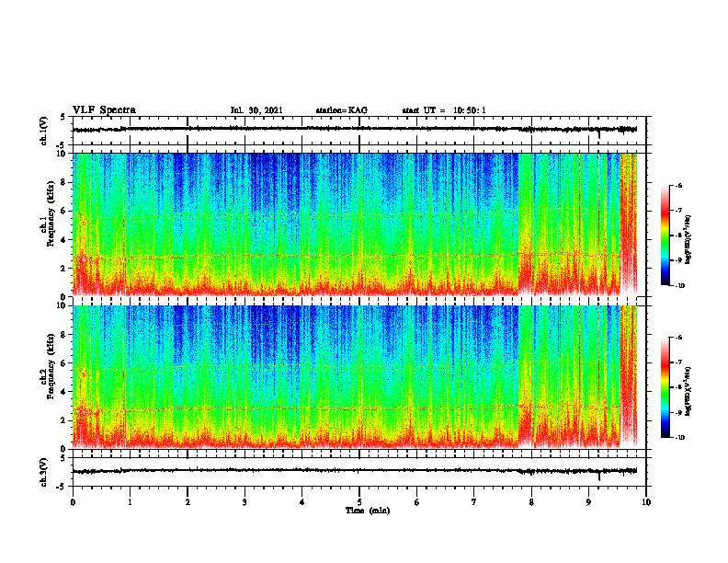Click the ch.2 "Frequency (kHz)" axis label
The image size is (728, 563).
coord(51,366)
